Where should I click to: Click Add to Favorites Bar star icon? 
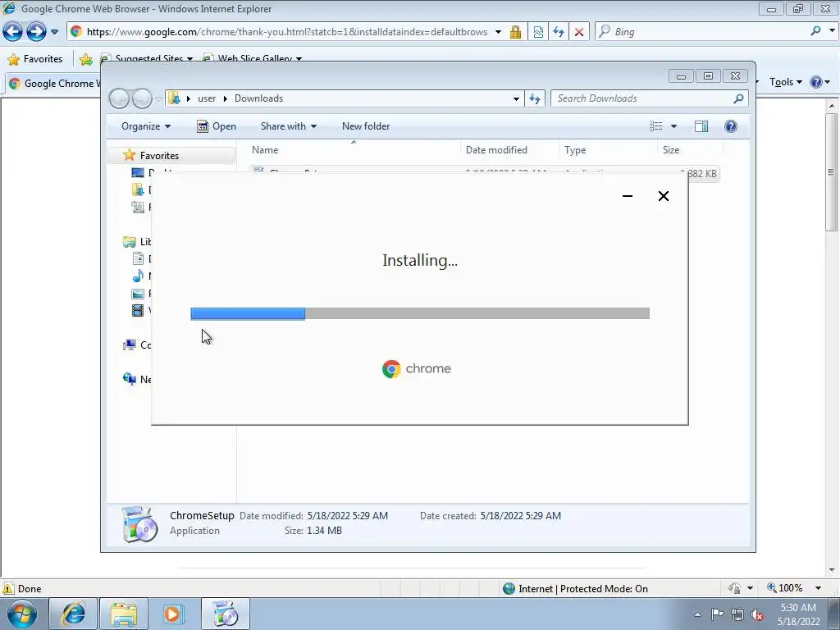85,59
